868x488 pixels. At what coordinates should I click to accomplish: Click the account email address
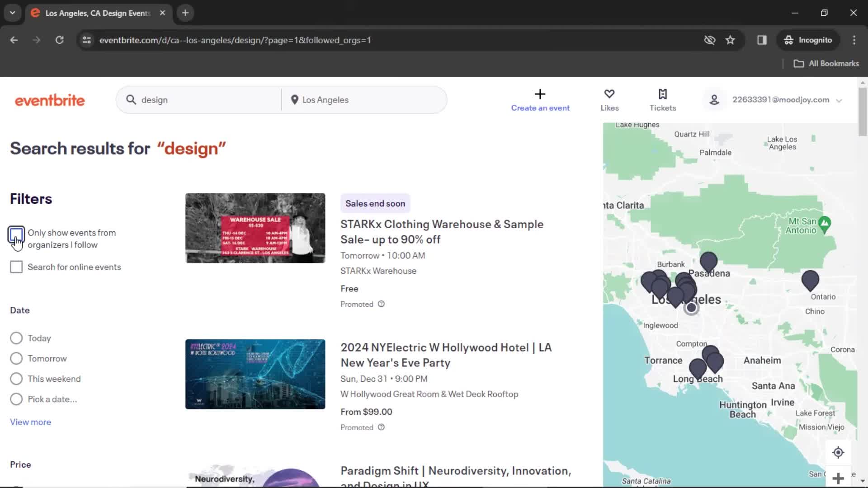[781, 100]
